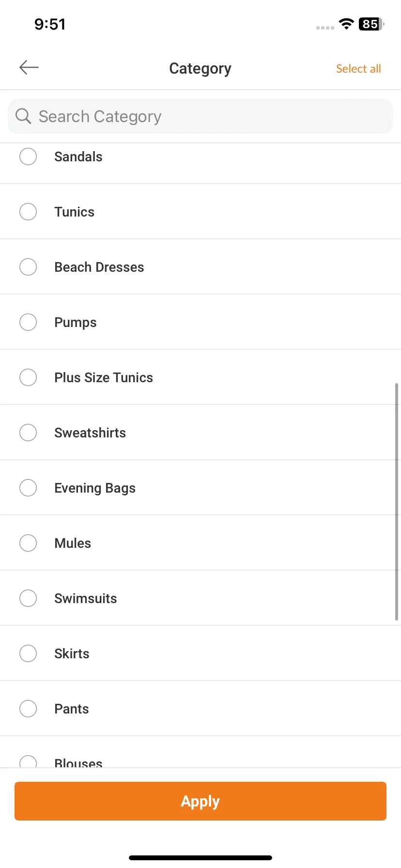Choose the Beach Dresses radio button
Viewport: 401px width, 868px height.
pyautogui.click(x=28, y=267)
